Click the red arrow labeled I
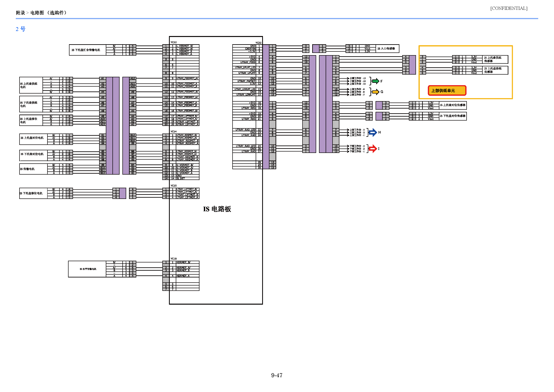554x392 pixels. [373, 149]
